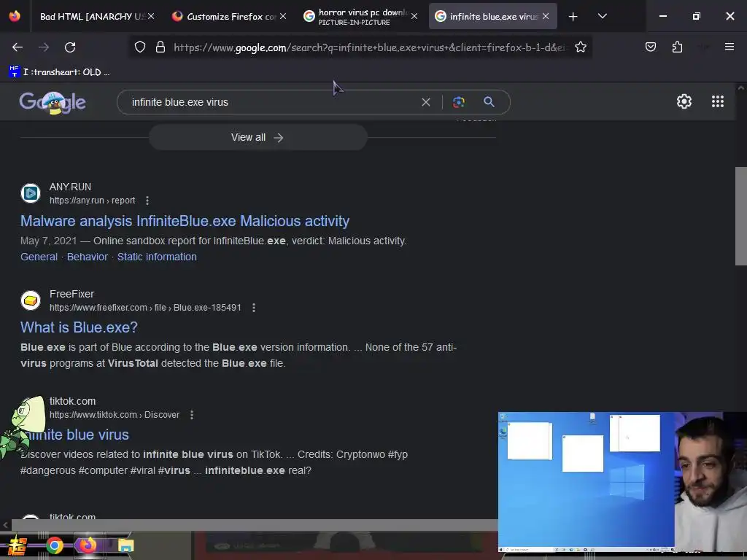
Task: Click into the Google search input
Action: (271, 102)
